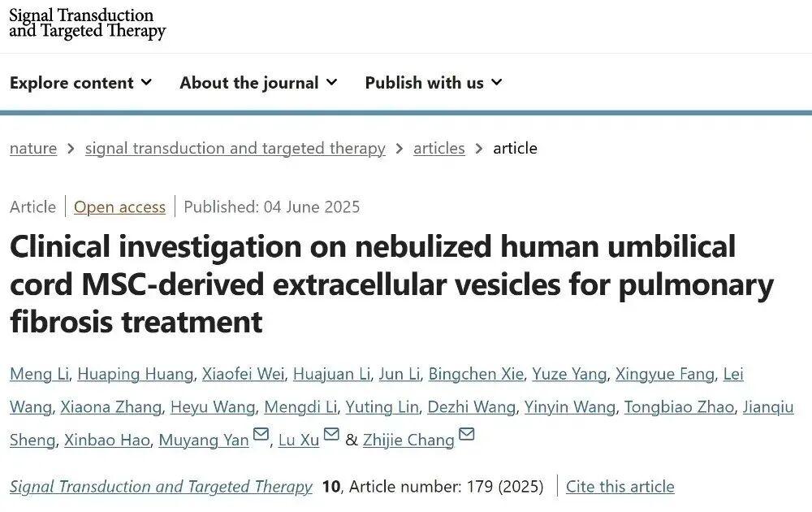Viewport: 812px width, 512px height.
Task: Expand the Publish with us dropdown
Action: click(x=434, y=83)
